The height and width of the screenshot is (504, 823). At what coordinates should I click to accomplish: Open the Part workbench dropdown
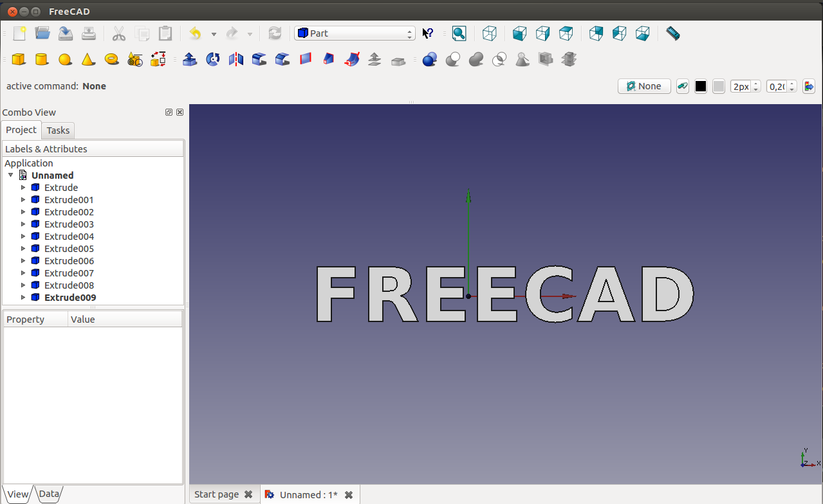click(x=355, y=33)
